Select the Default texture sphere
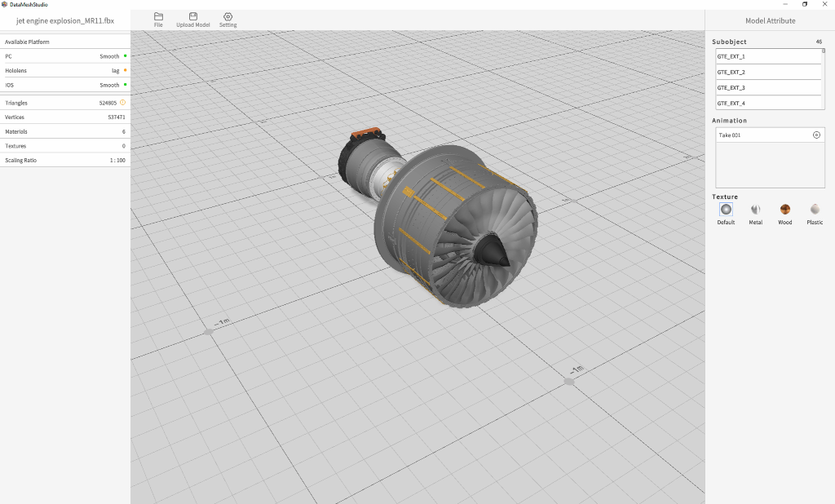This screenshot has width=835, height=504. [726, 210]
